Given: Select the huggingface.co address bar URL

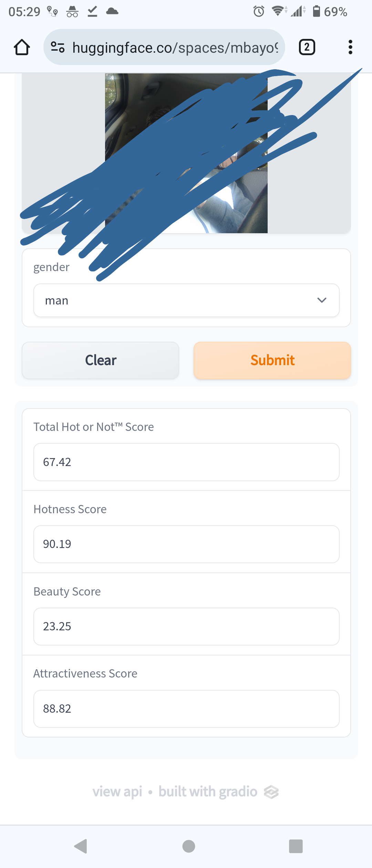Looking at the screenshot, I should 175,48.
